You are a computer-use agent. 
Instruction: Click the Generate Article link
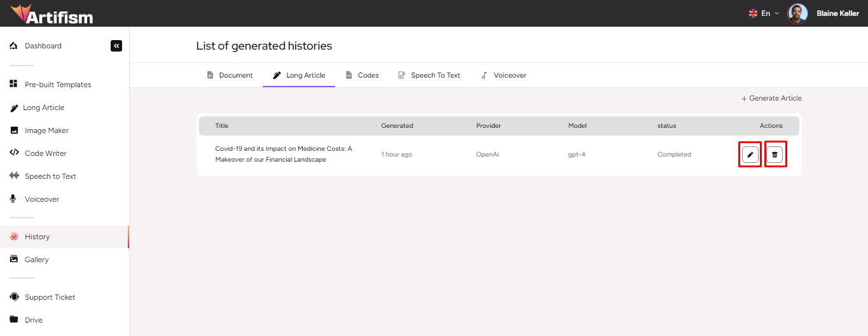click(x=771, y=99)
